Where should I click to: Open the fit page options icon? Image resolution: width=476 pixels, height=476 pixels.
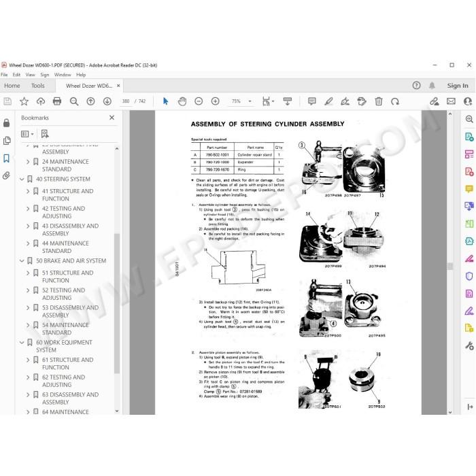pyautogui.click(x=268, y=101)
